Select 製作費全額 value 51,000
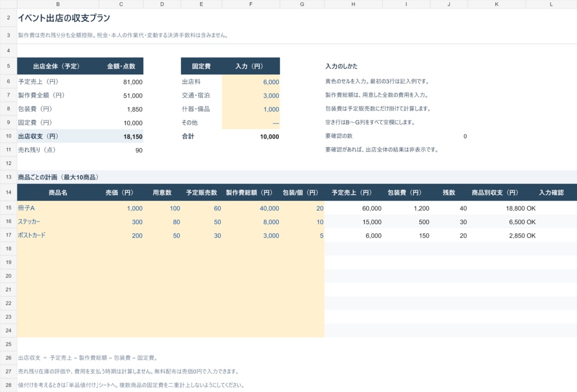577x392 pixels. coord(121,96)
